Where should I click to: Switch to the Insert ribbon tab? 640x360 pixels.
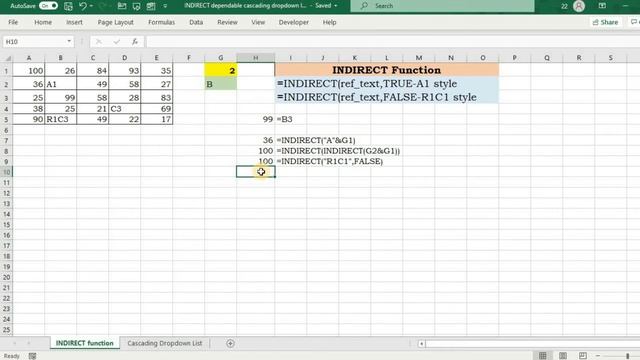(x=74, y=22)
